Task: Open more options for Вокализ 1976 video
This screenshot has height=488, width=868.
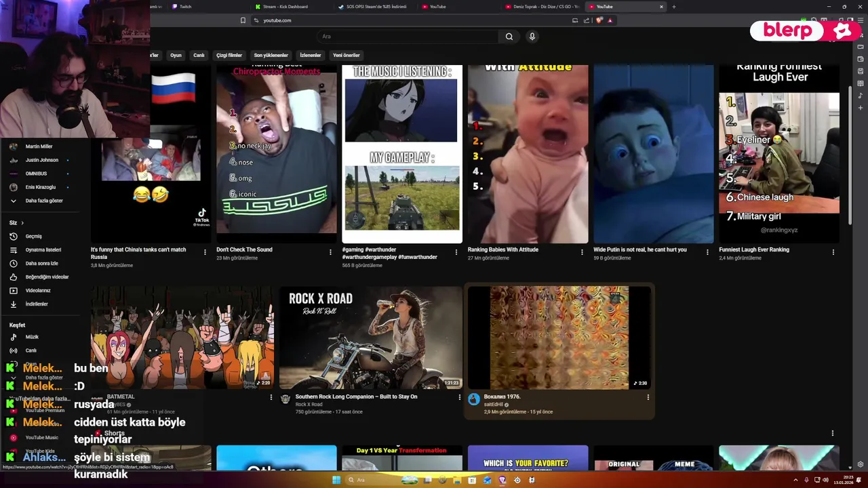Action: pos(648,397)
